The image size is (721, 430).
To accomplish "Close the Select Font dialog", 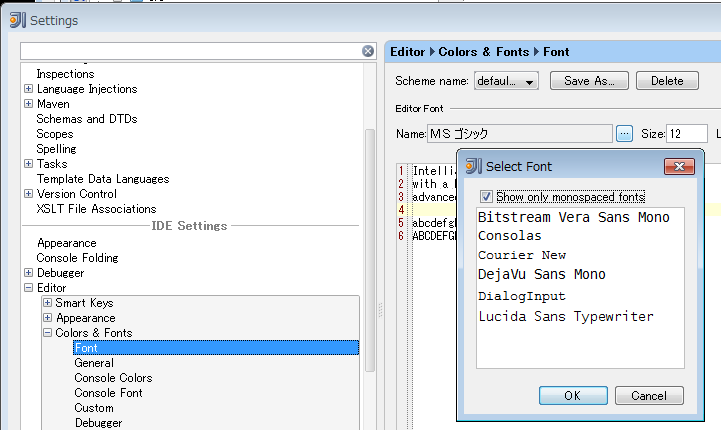I will pyautogui.click(x=679, y=166).
